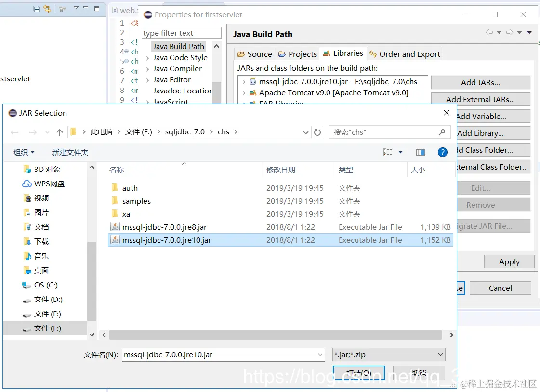This screenshot has height=392, width=540.
Task: Select 文件 (F:) drive
Action: pyautogui.click(x=45, y=328)
